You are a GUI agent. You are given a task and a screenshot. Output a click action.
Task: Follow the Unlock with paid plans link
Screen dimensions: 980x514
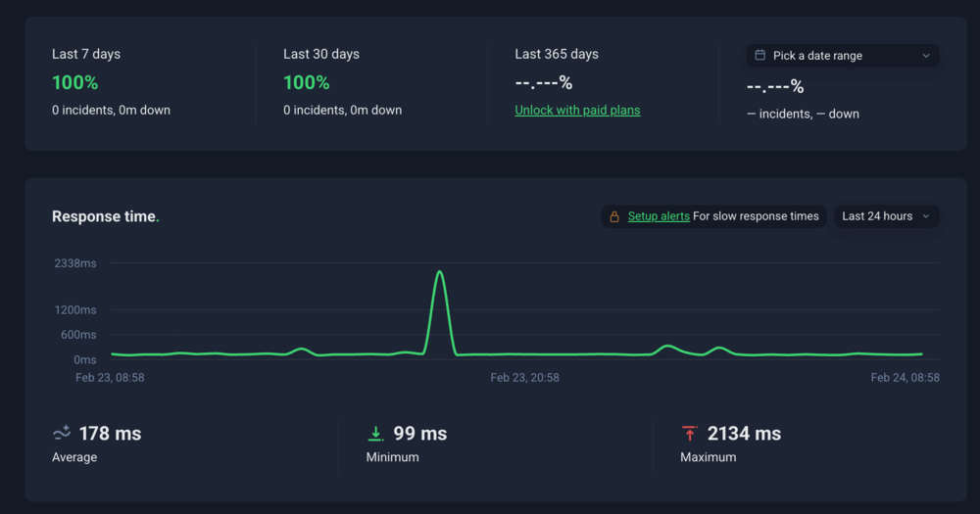[x=577, y=111]
